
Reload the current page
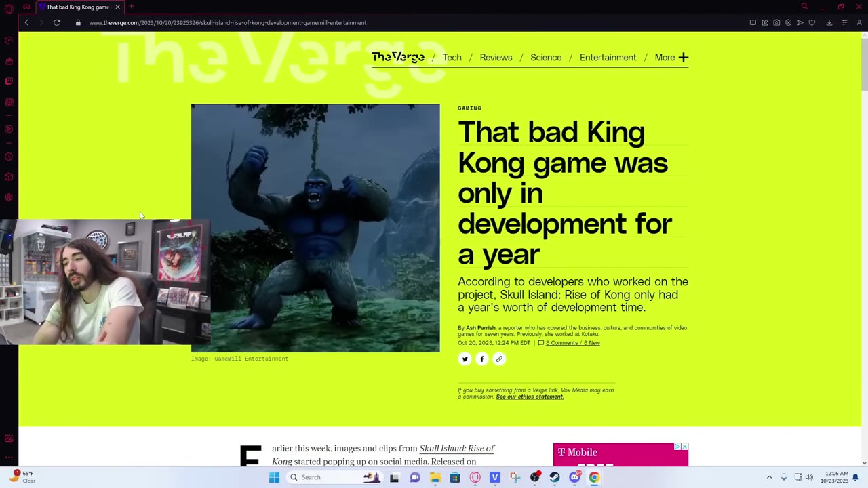tap(57, 22)
